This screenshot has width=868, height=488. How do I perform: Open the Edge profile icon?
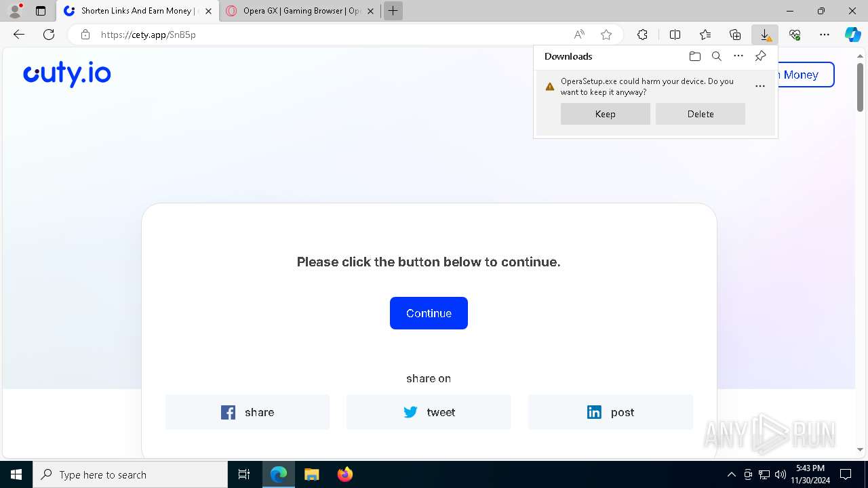[15, 11]
